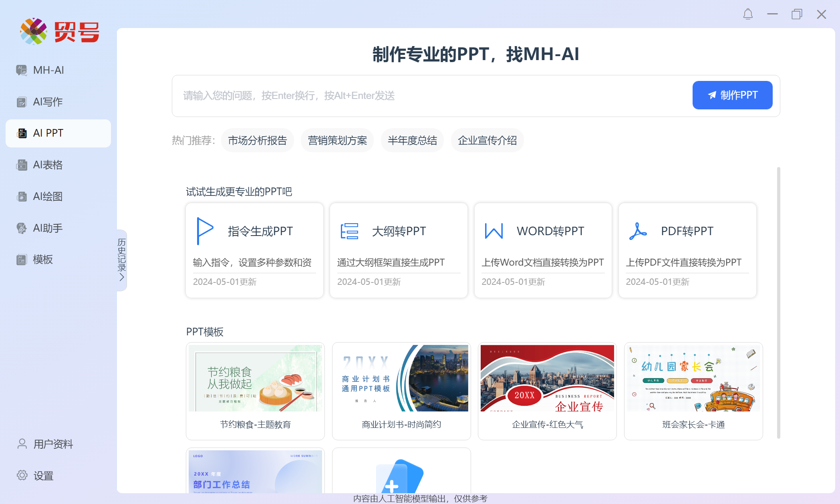
Task: Click 试试生成更专业的PPT吧 heading
Action: [239, 192]
